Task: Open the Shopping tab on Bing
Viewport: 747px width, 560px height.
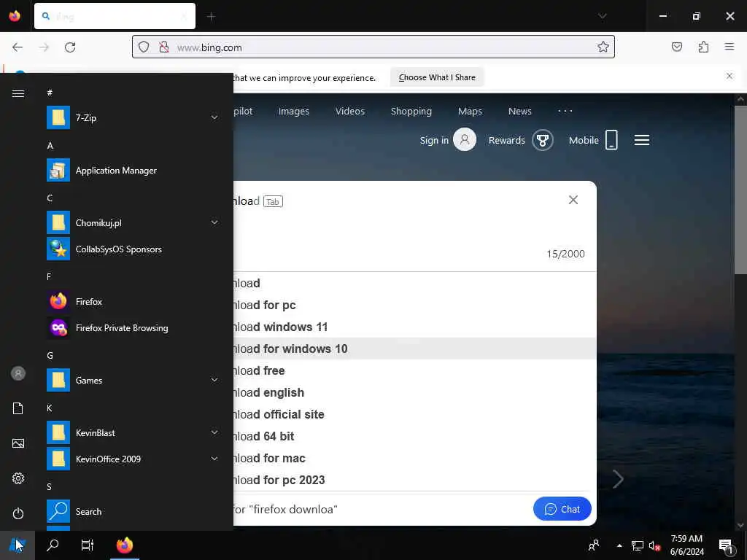Action: 411,111
